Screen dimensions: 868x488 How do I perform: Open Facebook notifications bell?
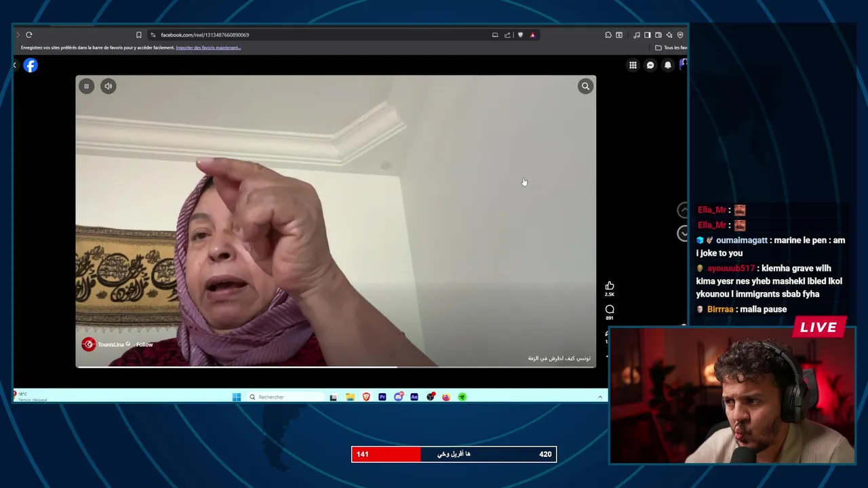(668, 65)
